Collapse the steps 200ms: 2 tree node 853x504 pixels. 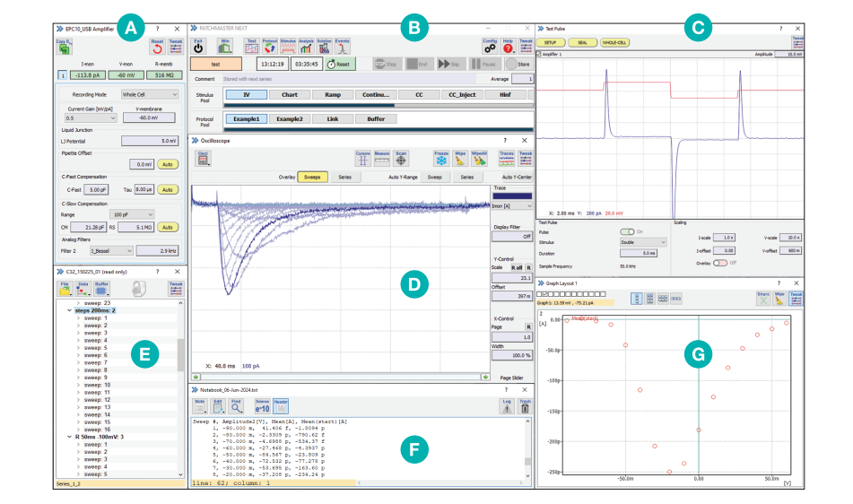[69, 310]
